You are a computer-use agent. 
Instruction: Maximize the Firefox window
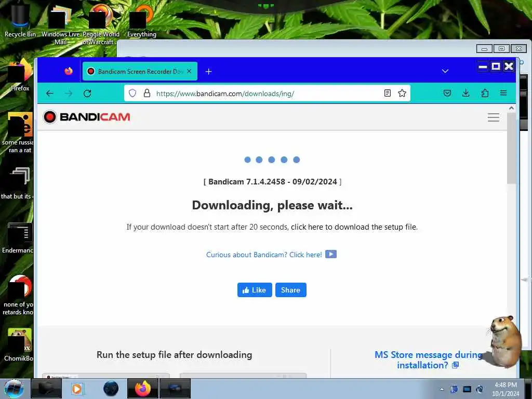coord(496,66)
